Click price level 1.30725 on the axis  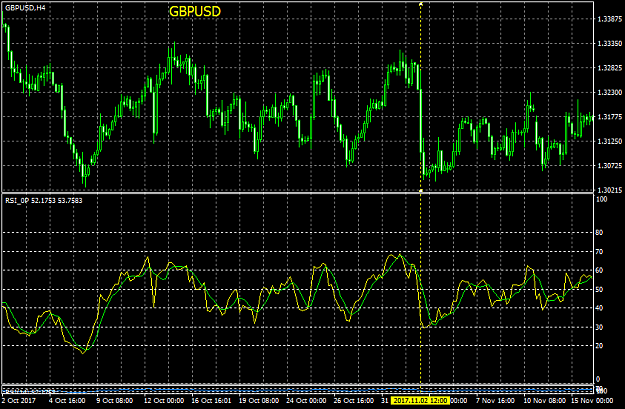(x=610, y=165)
